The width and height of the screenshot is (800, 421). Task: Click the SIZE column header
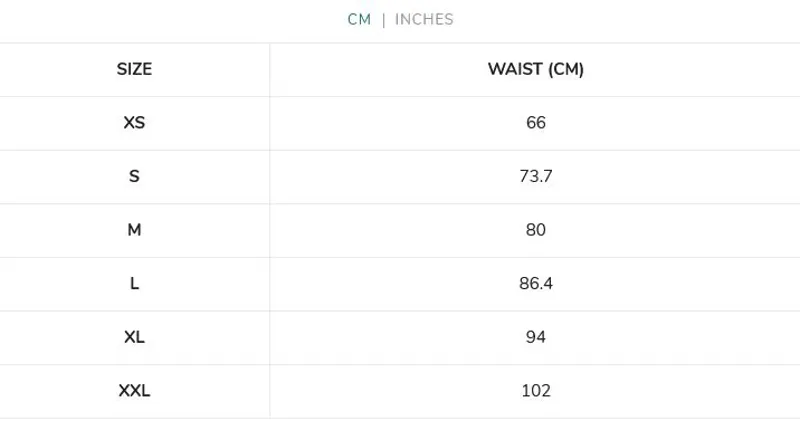pos(134,70)
